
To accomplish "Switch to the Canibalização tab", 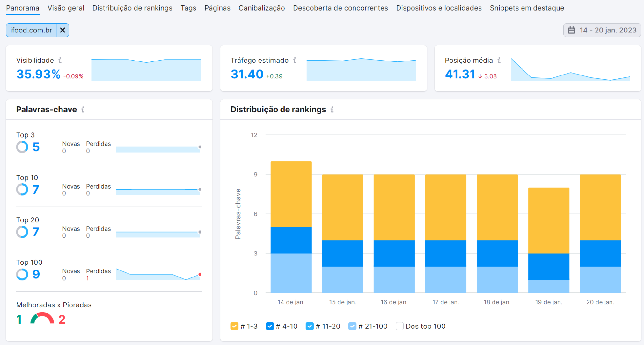I will (262, 8).
